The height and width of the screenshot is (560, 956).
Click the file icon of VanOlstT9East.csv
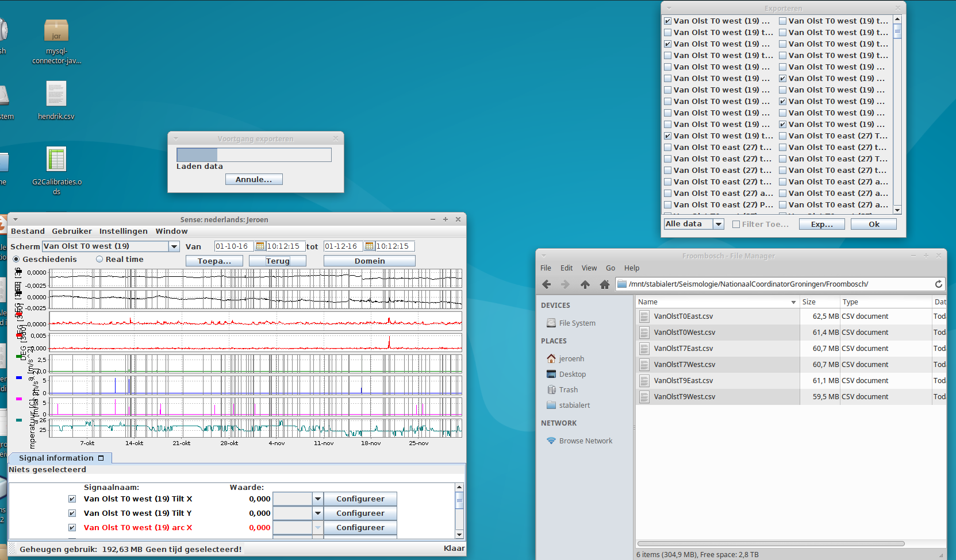[x=644, y=381]
